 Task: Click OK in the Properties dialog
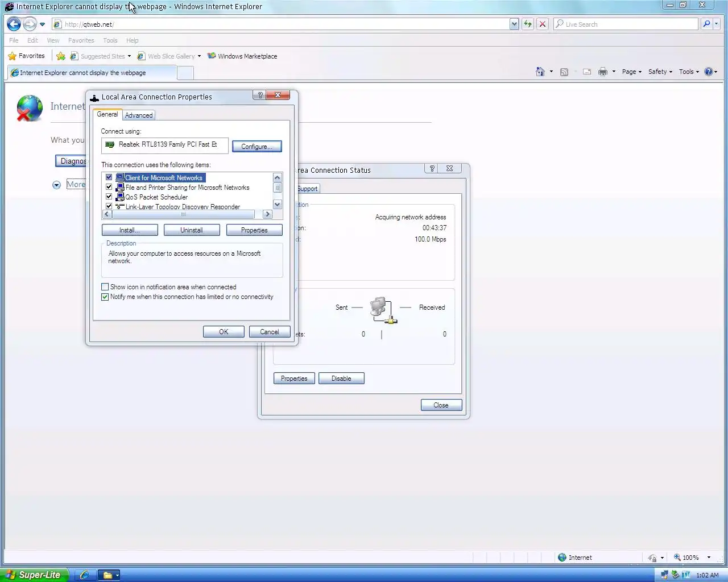224,332
